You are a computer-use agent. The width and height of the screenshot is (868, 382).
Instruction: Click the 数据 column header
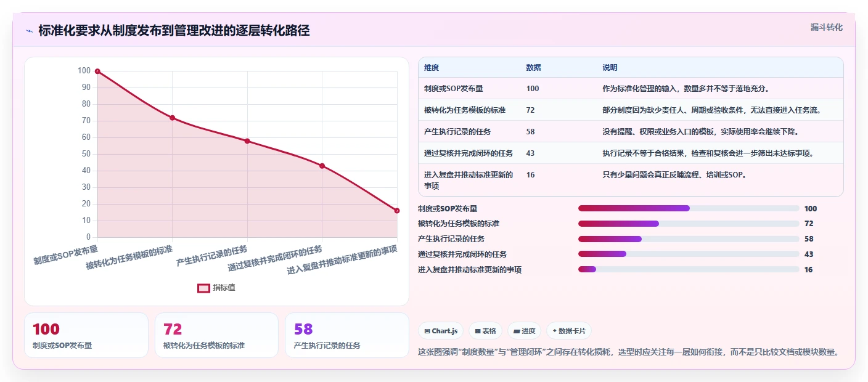tap(534, 68)
